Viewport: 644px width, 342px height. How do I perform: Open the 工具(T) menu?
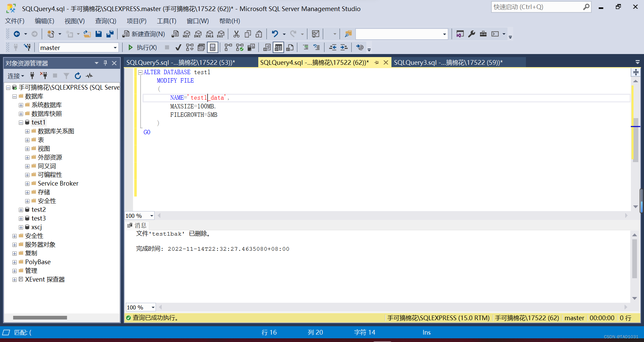pyautogui.click(x=166, y=21)
